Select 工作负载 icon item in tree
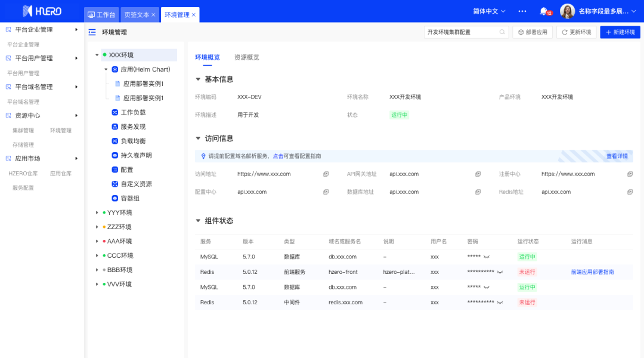644x358 pixels. click(x=115, y=112)
